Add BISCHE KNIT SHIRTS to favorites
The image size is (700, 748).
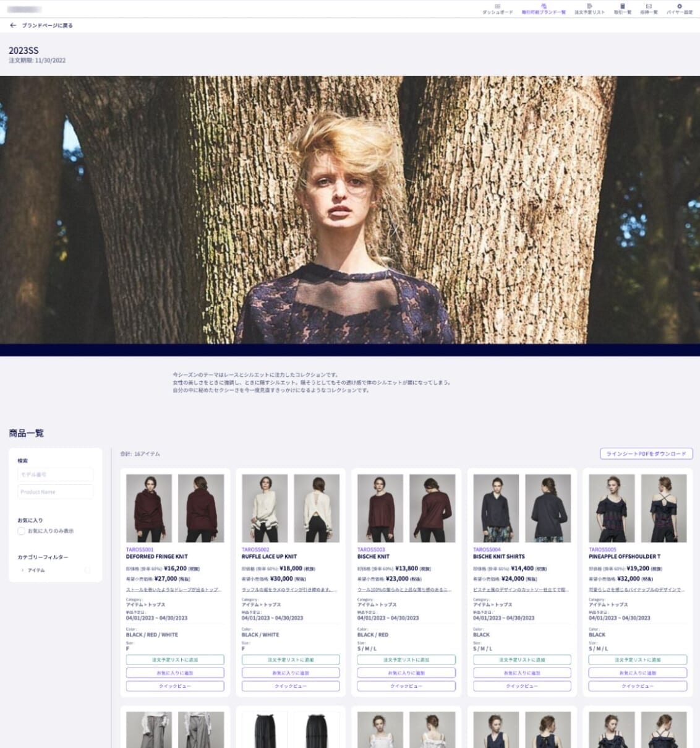(x=522, y=673)
